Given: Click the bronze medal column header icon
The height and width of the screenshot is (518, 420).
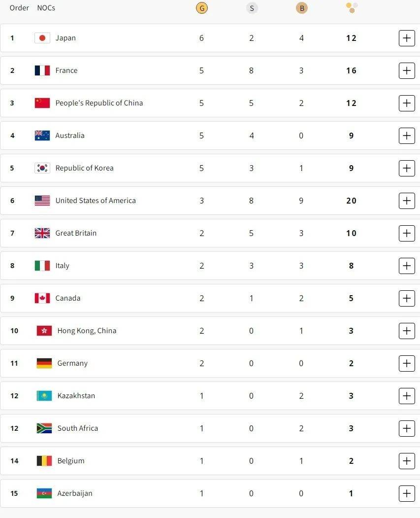Looking at the screenshot, I should pos(301,8).
